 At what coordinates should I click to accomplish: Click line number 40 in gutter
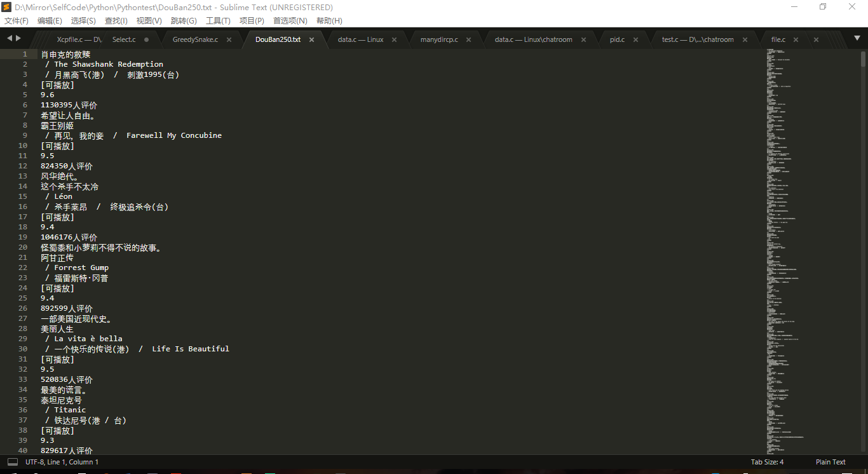click(23, 450)
